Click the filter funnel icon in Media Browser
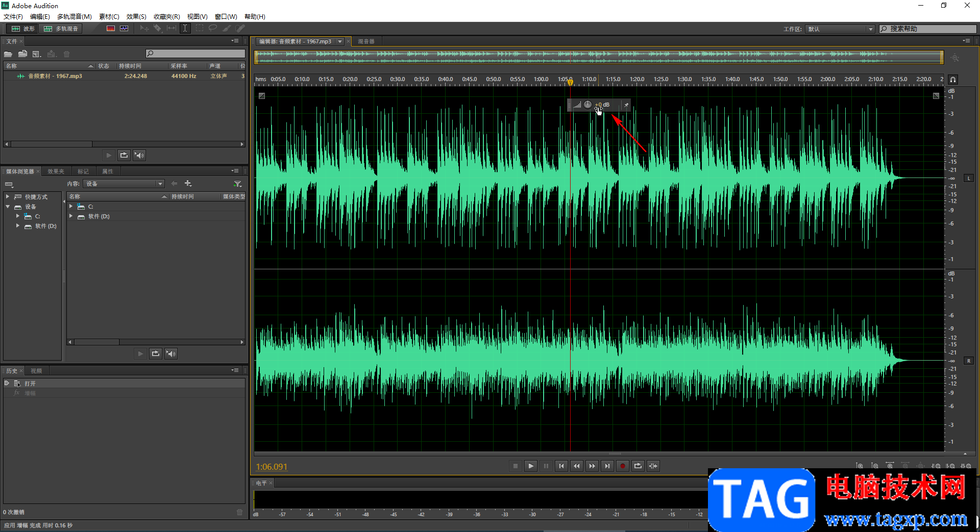 click(x=237, y=184)
